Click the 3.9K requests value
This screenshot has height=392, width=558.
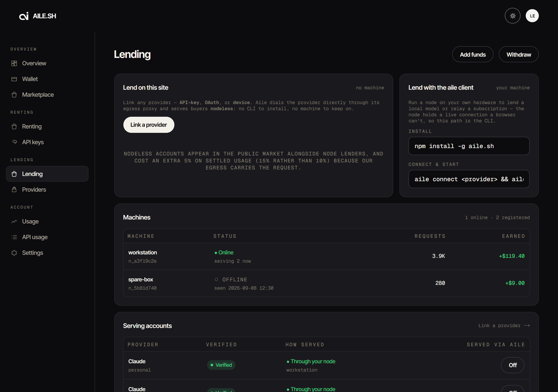tap(438, 256)
